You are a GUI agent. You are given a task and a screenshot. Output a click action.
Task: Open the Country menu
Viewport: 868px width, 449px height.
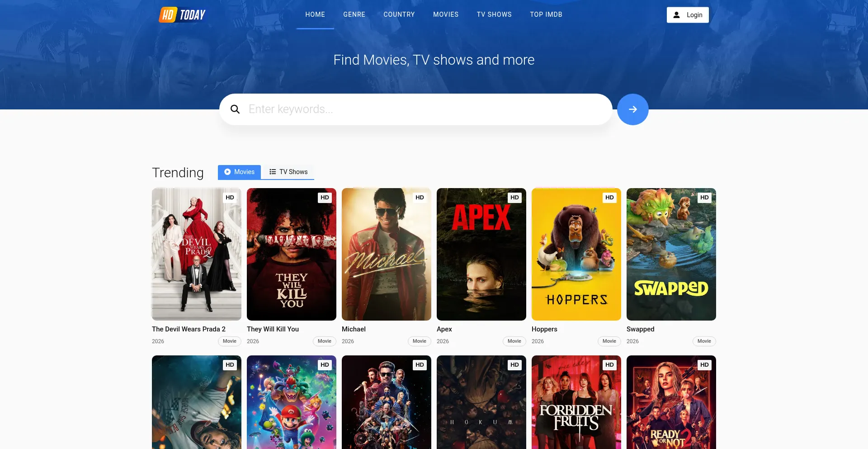pyautogui.click(x=399, y=14)
